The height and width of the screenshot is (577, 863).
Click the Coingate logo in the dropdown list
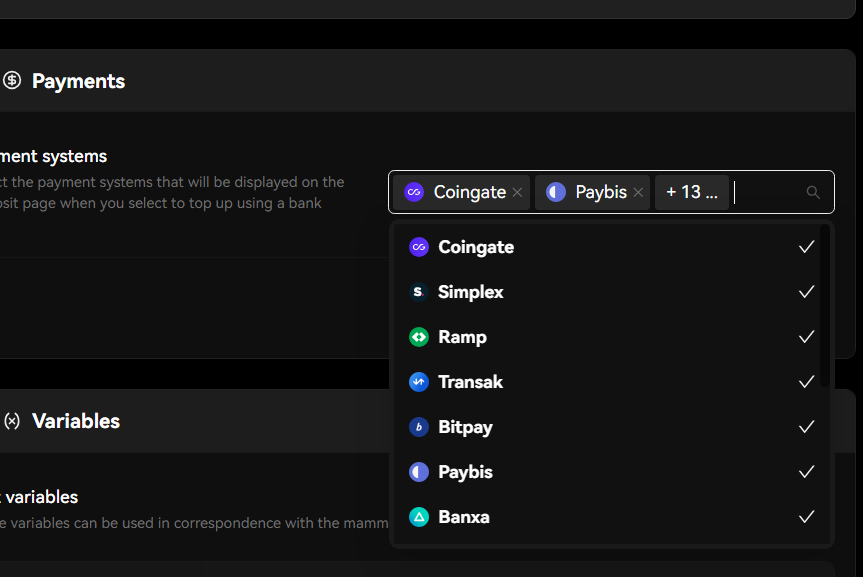(418, 246)
